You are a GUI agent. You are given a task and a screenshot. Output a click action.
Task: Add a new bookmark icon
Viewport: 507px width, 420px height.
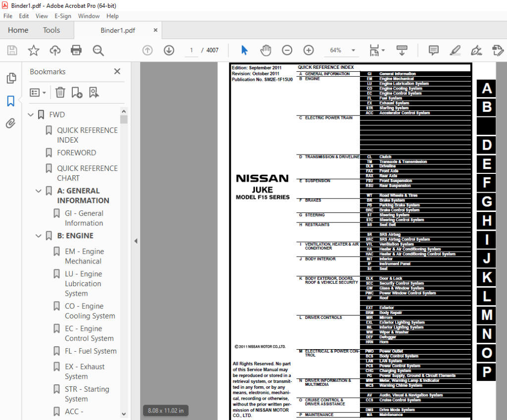(77, 93)
